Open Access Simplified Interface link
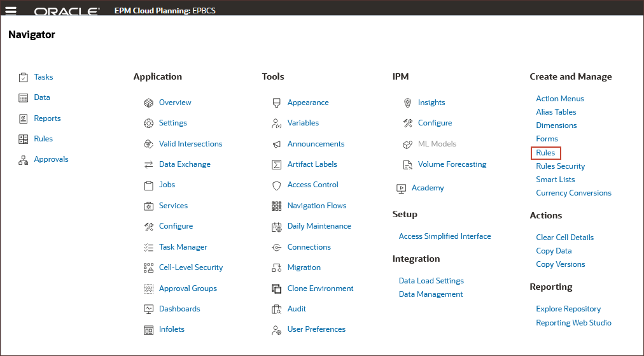 click(445, 236)
